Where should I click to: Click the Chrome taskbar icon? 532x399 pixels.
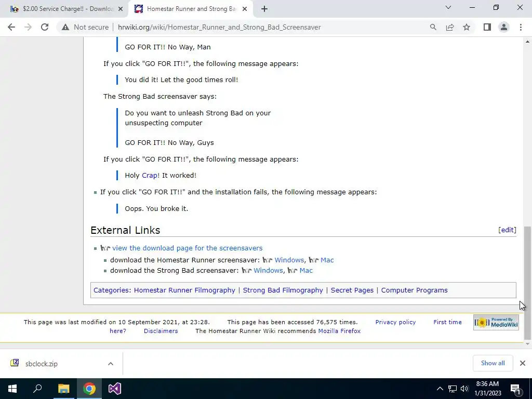pyautogui.click(x=89, y=389)
